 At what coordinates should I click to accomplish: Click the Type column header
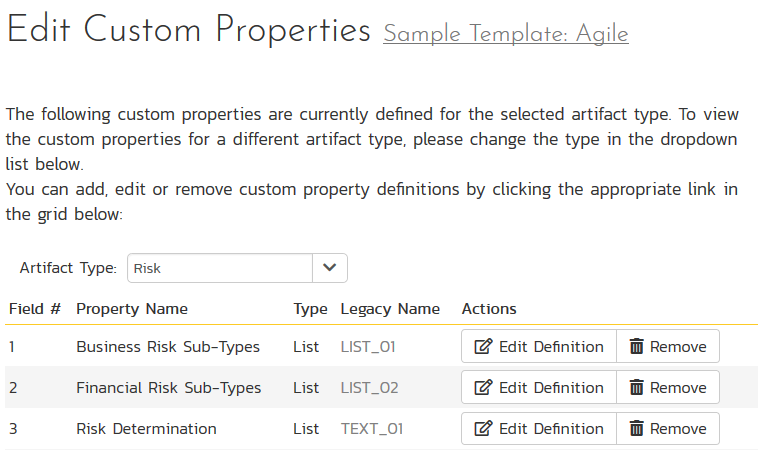[x=310, y=309]
